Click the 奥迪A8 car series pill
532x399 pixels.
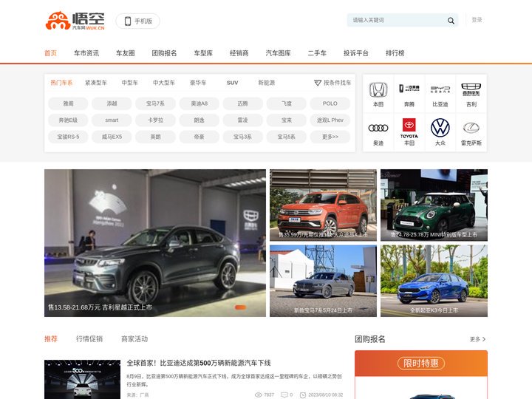click(x=199, y=103)
